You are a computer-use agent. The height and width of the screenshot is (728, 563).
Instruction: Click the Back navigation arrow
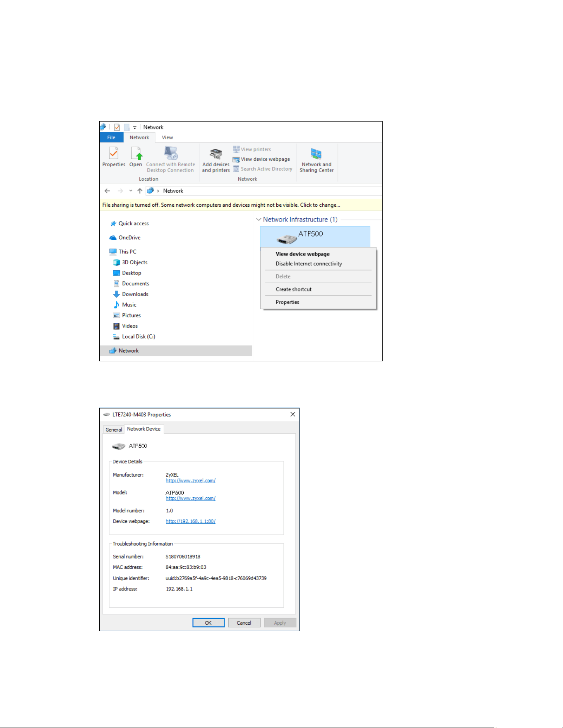[108, 191]
